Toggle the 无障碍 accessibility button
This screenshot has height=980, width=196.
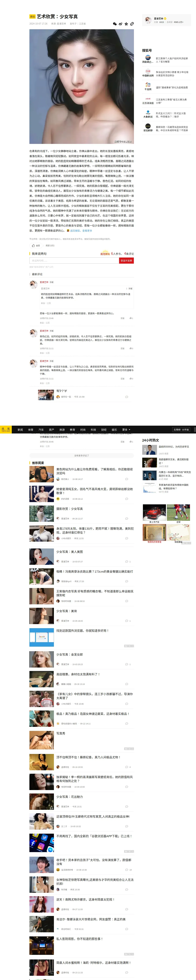tap(177, 430)
